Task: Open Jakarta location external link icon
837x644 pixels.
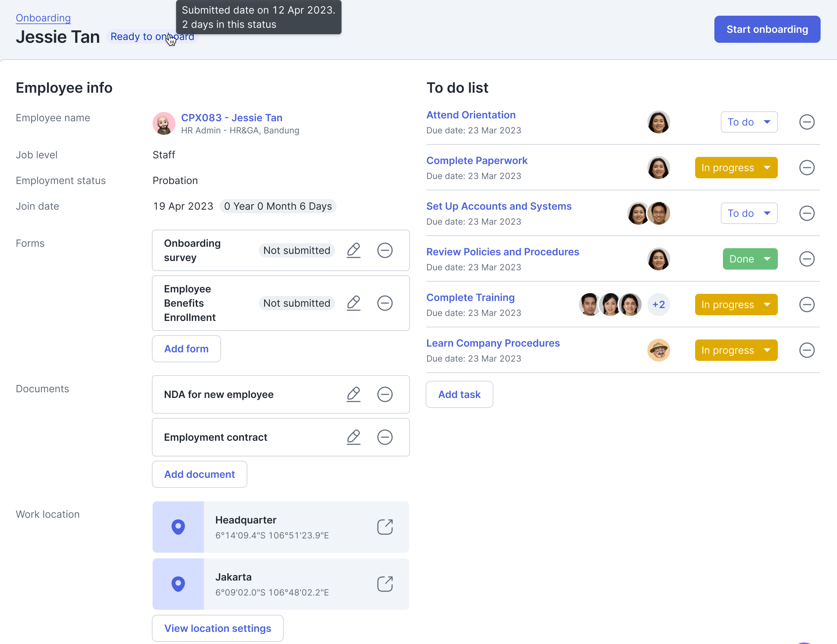Action: (385, 584)
